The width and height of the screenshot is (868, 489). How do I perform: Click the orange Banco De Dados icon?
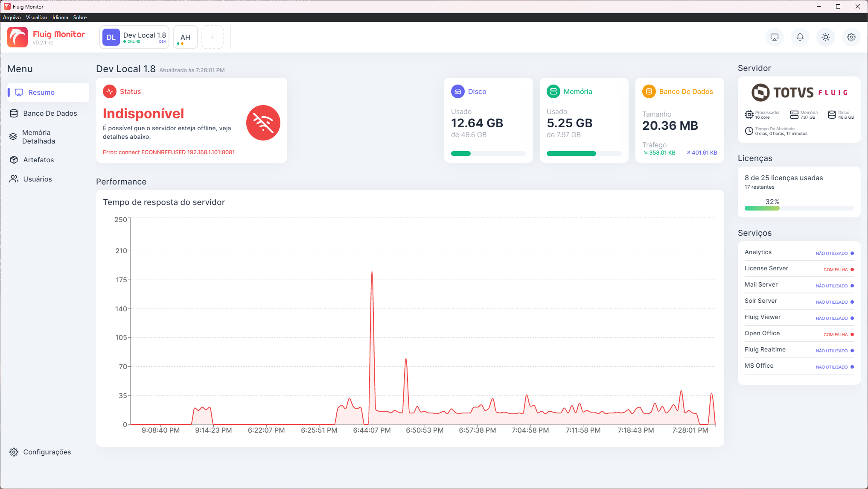649,91
